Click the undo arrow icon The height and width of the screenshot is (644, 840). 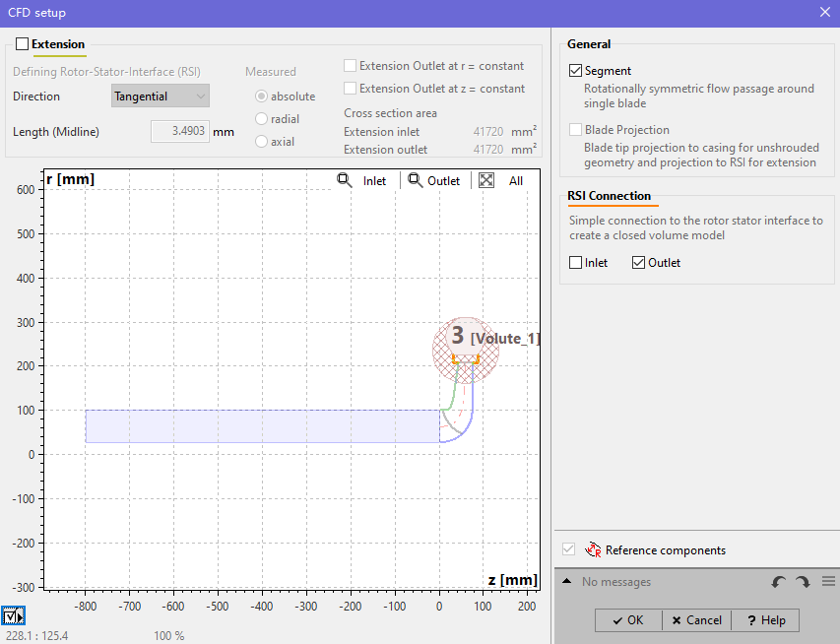778,582
